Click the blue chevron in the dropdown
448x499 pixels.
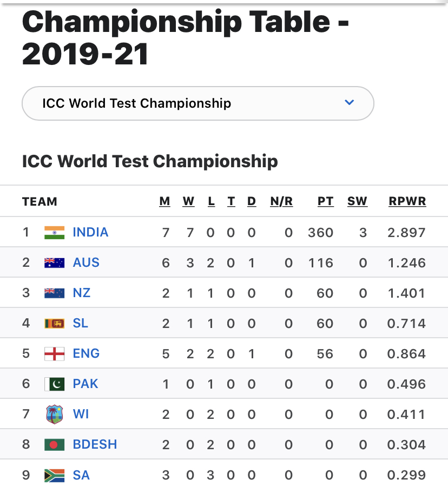coord(350,102)
